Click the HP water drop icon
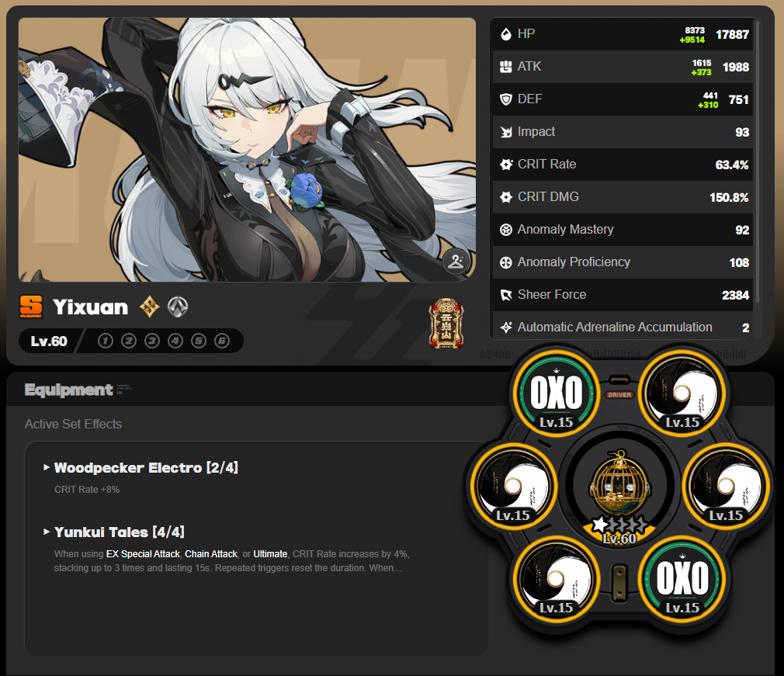 tap(506, 34)
